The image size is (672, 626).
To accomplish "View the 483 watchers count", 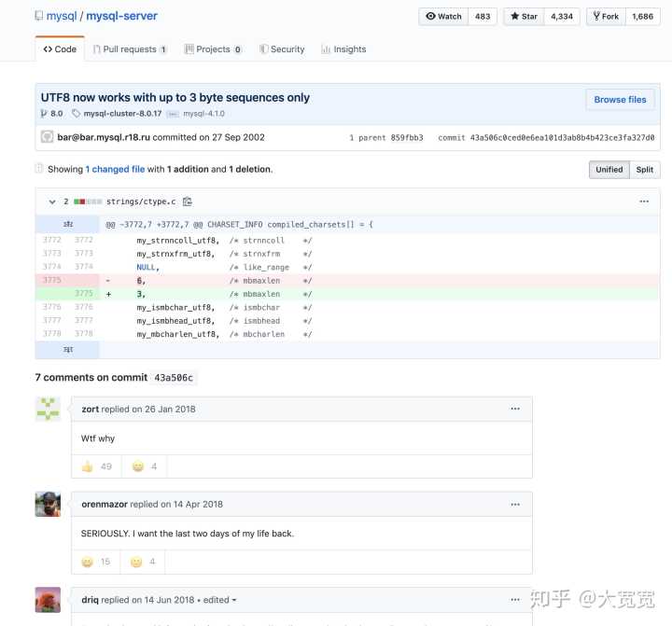I will point(483,16).
